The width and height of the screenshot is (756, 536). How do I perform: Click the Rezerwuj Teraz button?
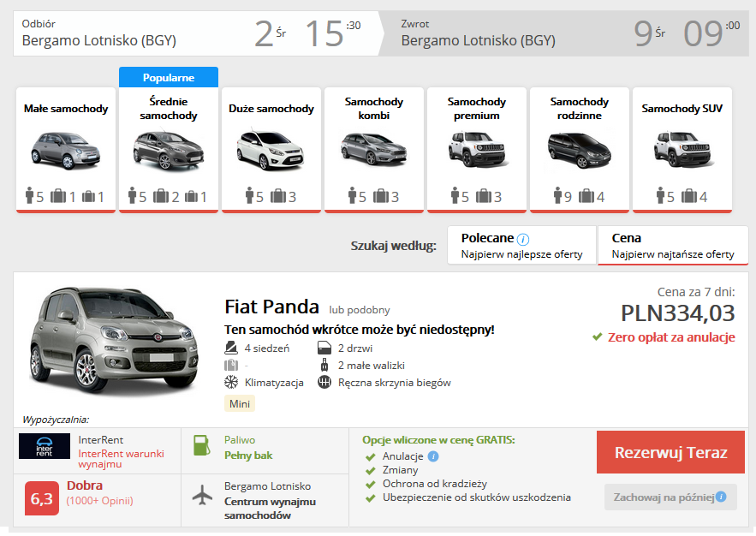coord(670,452)
